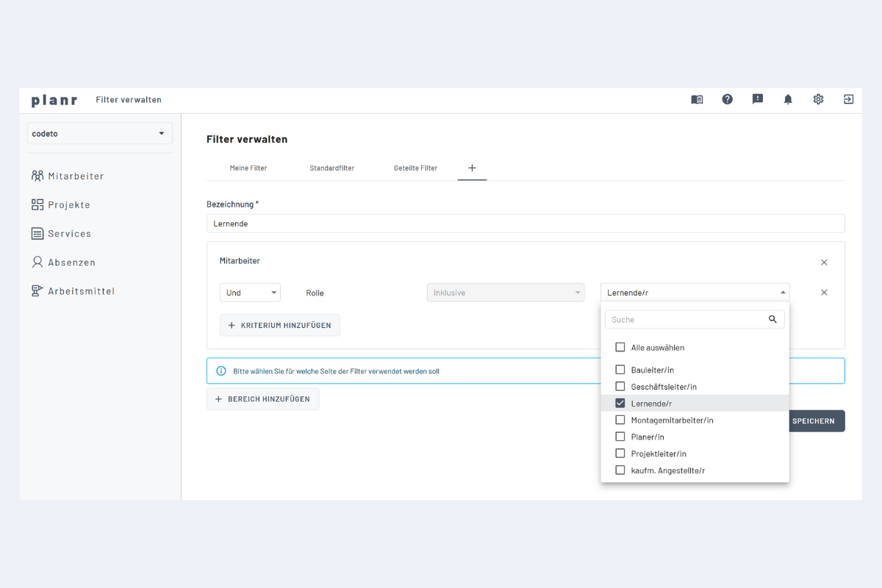Enable the Alle auswählen checkbox
The image size is (882, 588).
pyautogui.click(x=620, y=347)
